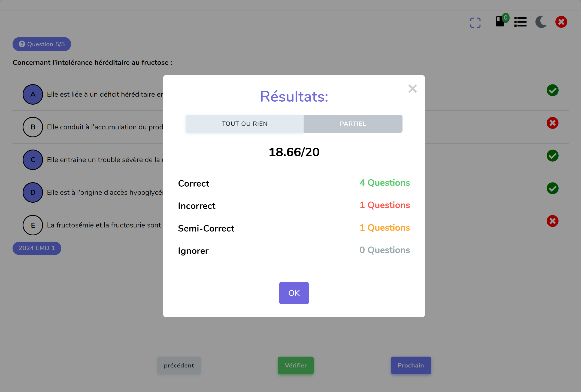Click the 2024 EMD 1 label tag
The image size is (581, 392).
click(x=37, y=248)
